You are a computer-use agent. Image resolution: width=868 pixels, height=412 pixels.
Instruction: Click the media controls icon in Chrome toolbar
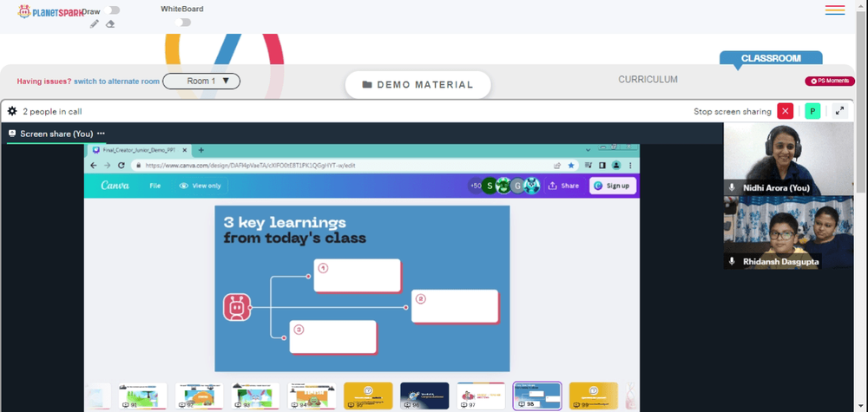click(x=588, y=166)
